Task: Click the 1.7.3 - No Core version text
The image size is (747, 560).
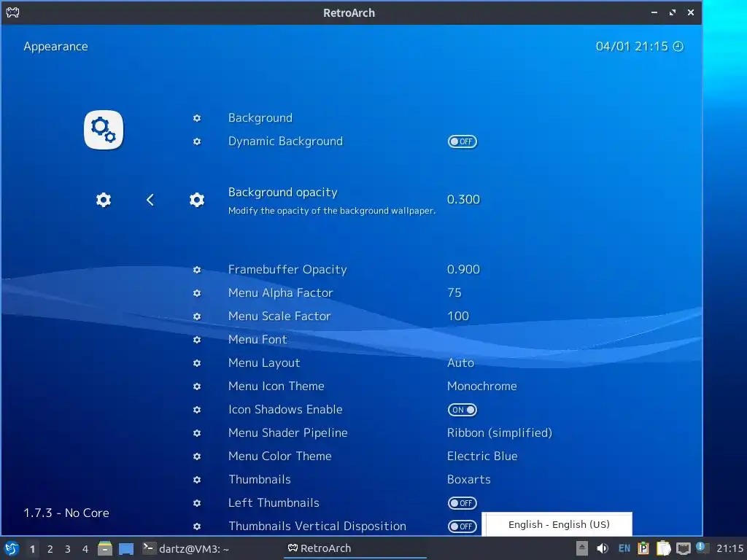Action: (x=66, y=513)
